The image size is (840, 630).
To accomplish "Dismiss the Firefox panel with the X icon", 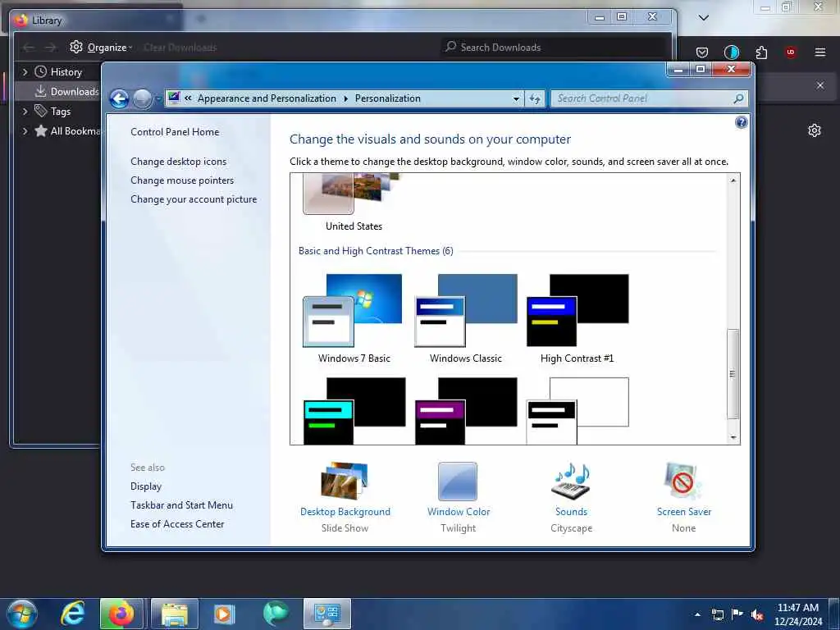I will 820,85.
